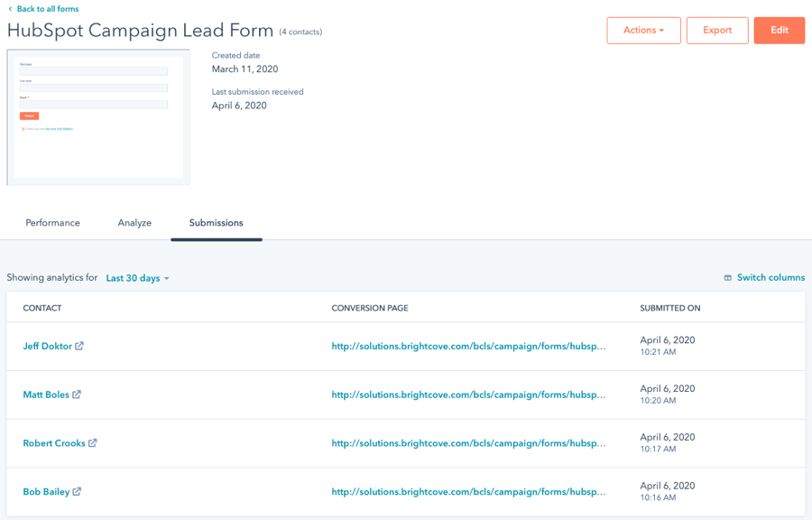Click the (4 contacts) count label
The width and height of the screenshot is (812, 520).
pyautogui.click(x=300, y=32)
